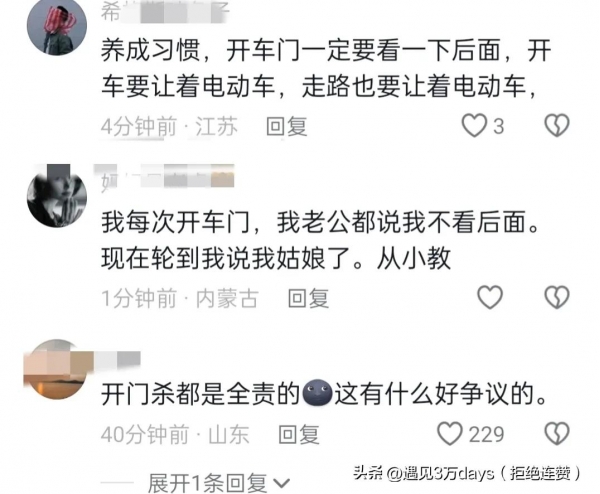The height and width of the screenshot is (494, 600).
Task: Select comment text starting 养成习惯
Action: (x=326, y=68)
